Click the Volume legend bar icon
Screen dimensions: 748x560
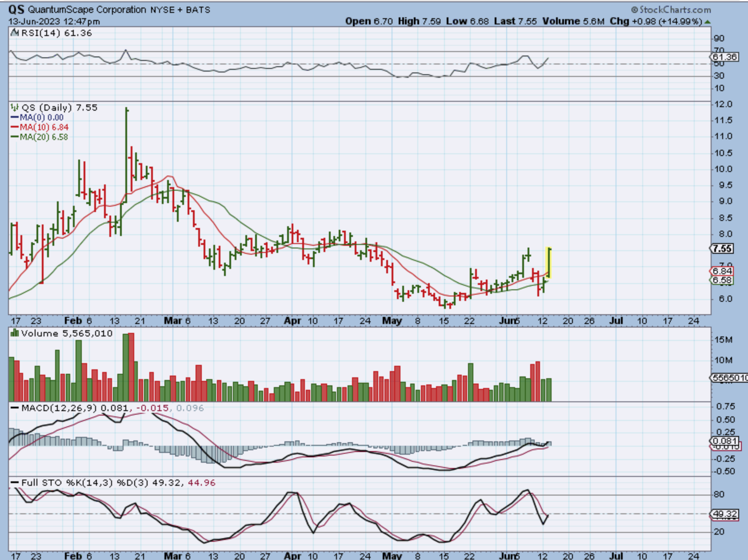coord(15,333)
